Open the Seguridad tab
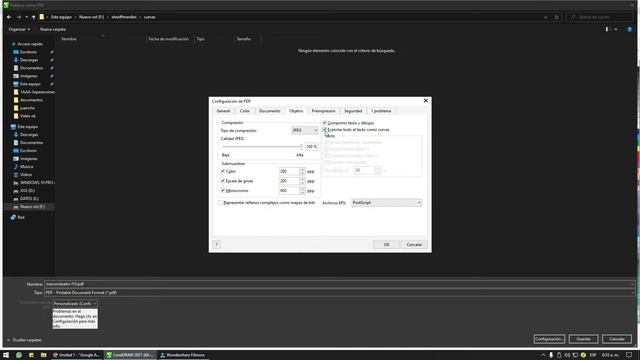The image size is (640, 360). point(353,111)
